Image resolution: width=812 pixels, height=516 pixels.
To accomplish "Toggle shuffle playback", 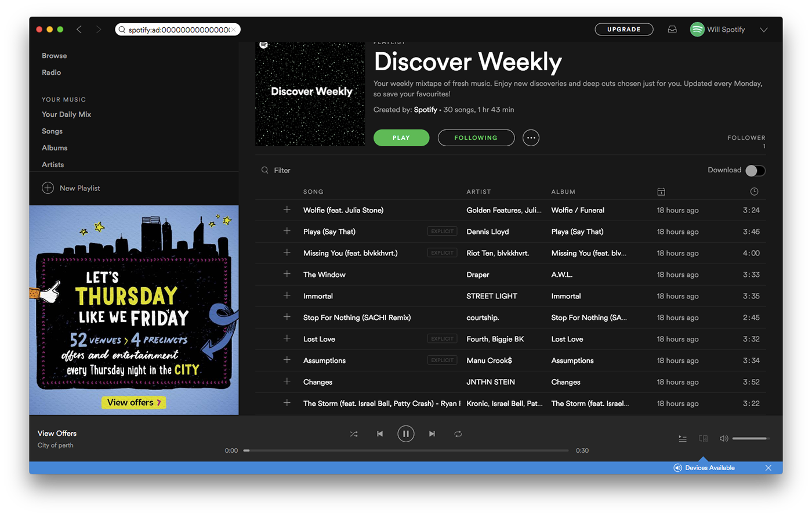I will point(354,434).
